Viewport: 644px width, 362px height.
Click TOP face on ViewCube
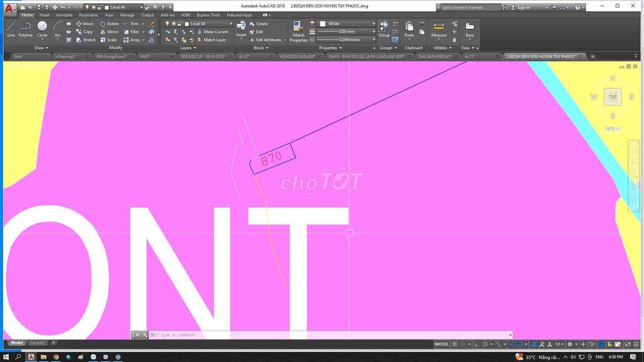click(x=613, y=97)
